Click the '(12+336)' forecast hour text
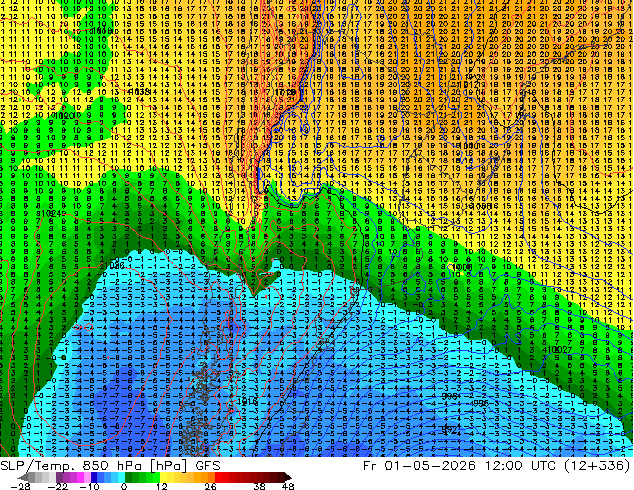The image size is (634, 490). pos(599,466)
